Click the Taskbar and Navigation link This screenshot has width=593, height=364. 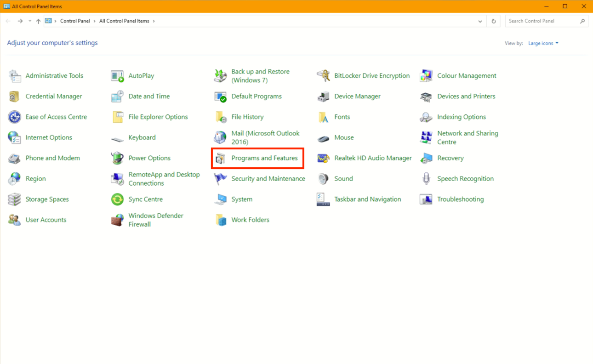[x=367, y=199]
